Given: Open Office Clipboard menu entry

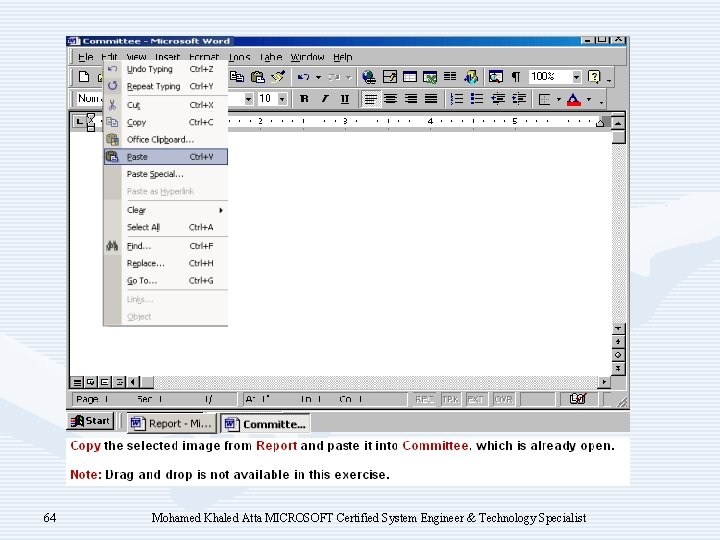Looking at the screenshot, I should [165, 139].
